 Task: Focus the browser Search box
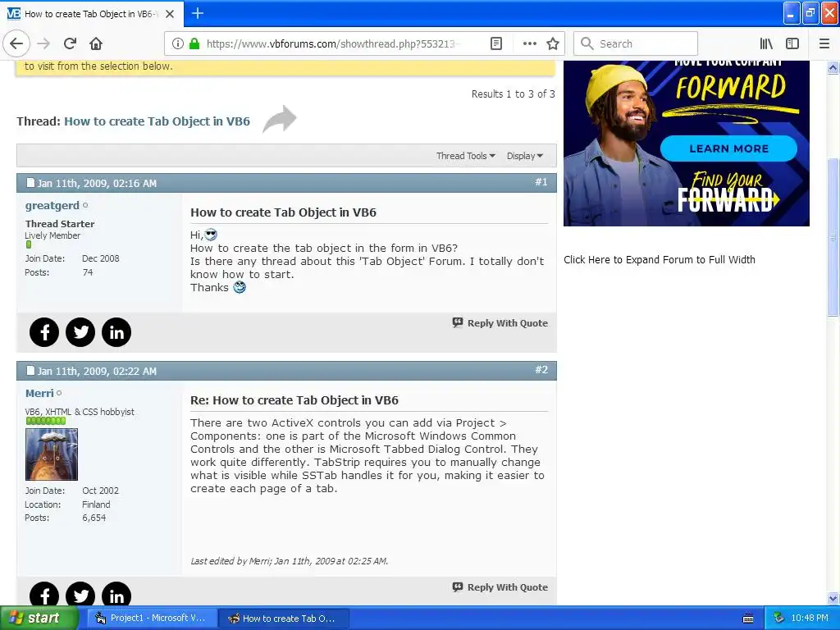[636, 43]
